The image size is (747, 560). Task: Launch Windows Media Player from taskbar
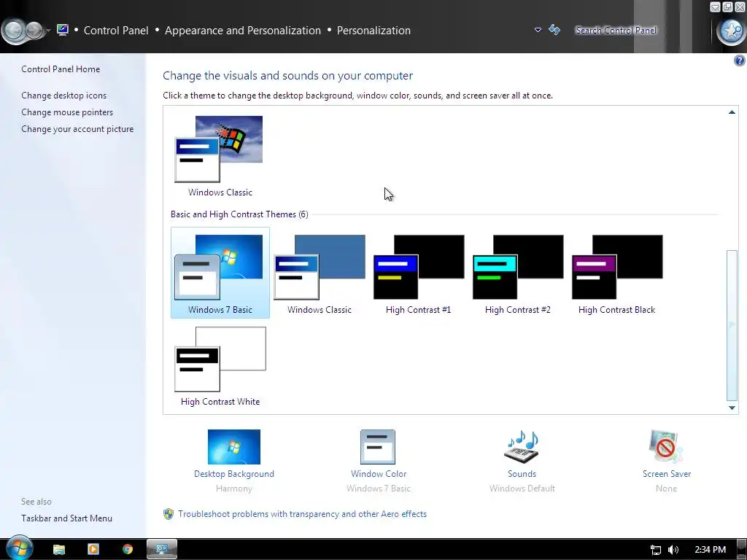pos(93,549)
